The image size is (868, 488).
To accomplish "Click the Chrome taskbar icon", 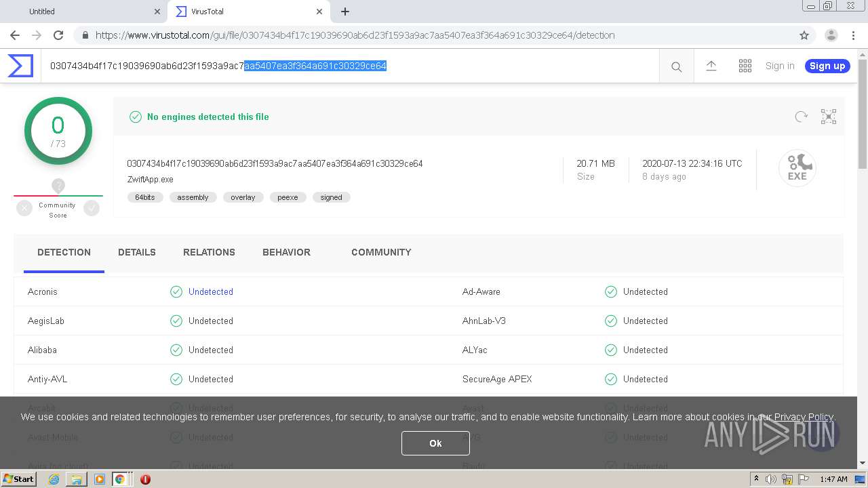I will click(120, 479).
